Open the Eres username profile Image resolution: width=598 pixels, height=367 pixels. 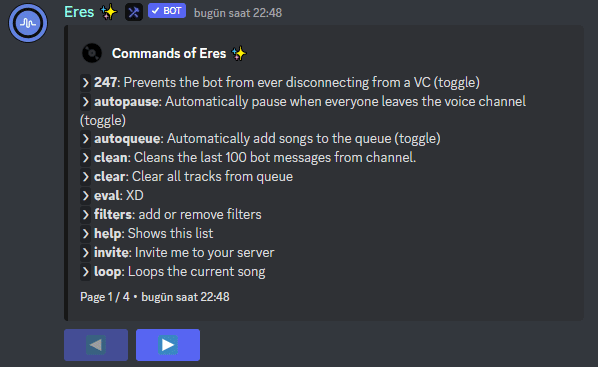click(79, 12)
